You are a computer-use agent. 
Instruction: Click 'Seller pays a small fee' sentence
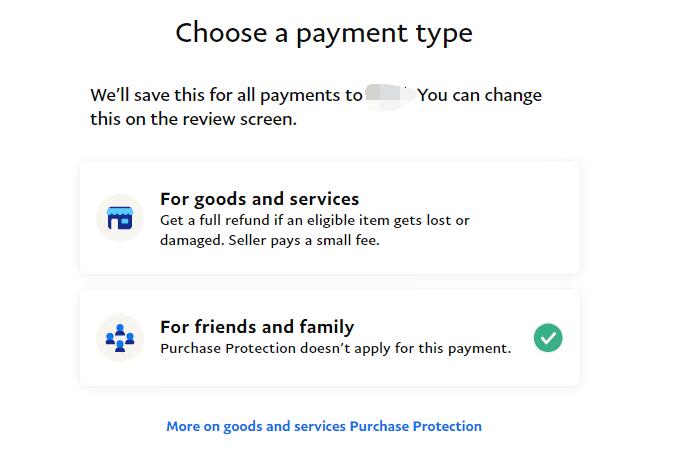click(304, 240)
